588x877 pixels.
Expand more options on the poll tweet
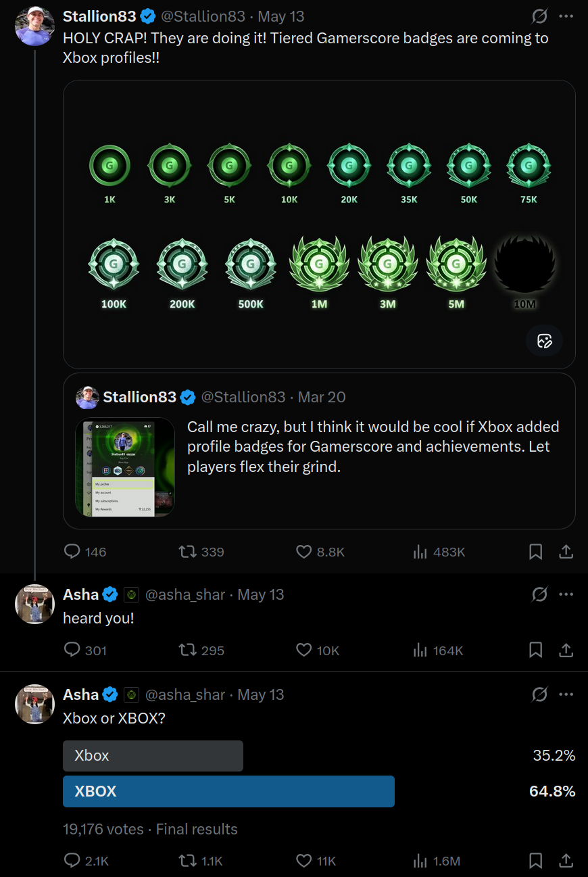tap(566, 694)
